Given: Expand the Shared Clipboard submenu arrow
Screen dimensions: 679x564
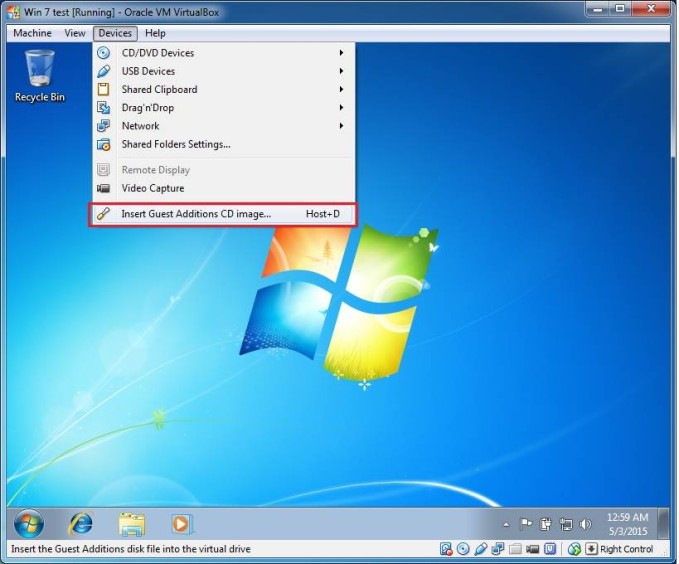Looking at the screenshot, I should (x=341, y=89).
